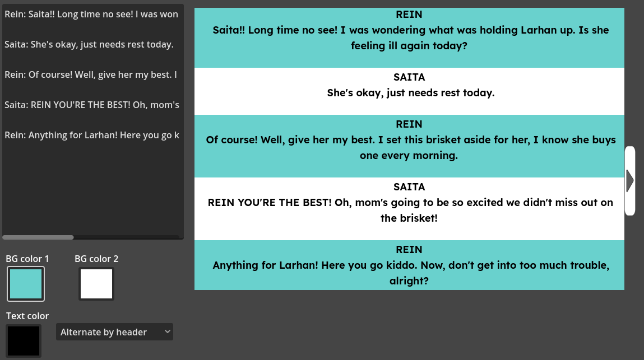Select the last REIN 'kiddo' preview block
The image size is (644, 360).
(409, 265)
